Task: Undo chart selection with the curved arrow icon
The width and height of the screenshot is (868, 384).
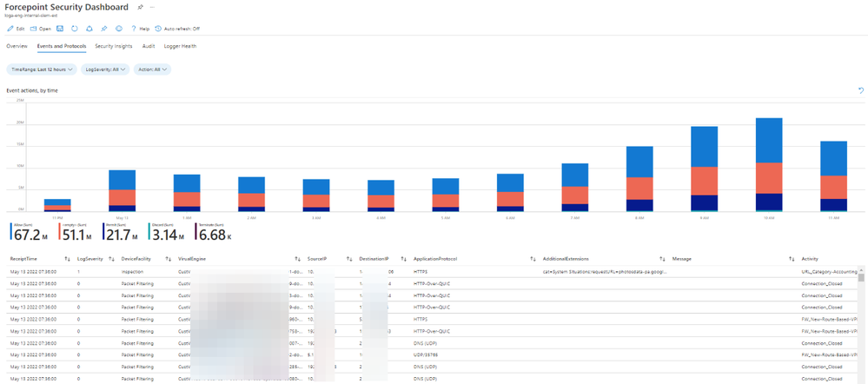Action: (x=860, y=89)
